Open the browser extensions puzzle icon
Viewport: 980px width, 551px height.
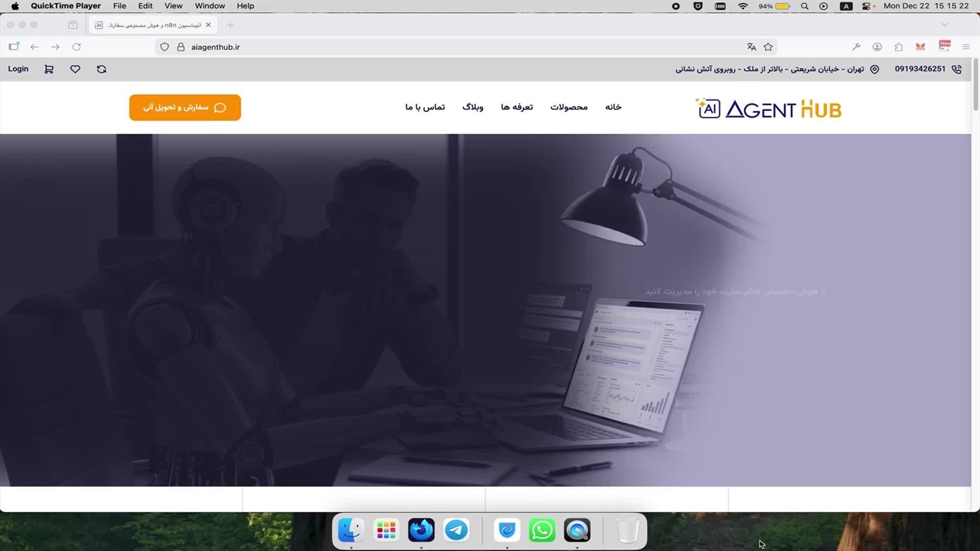[x=898, y=47]
